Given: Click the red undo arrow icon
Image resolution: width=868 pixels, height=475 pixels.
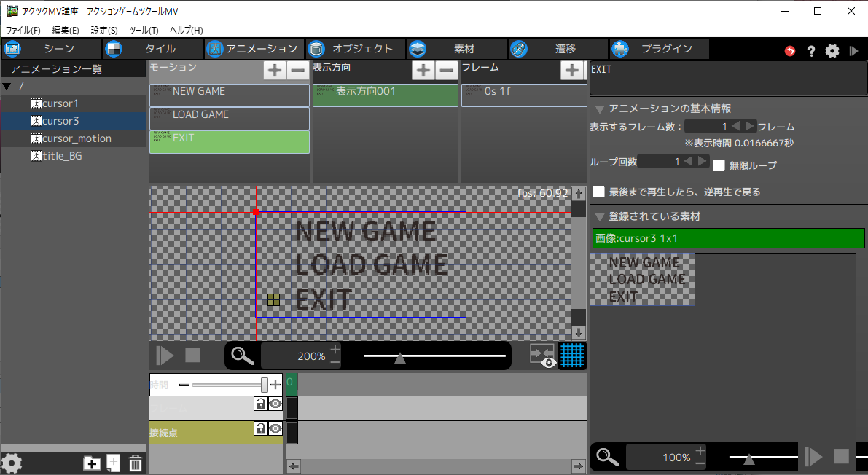Looking at the screenshot, I should (790, 51).
